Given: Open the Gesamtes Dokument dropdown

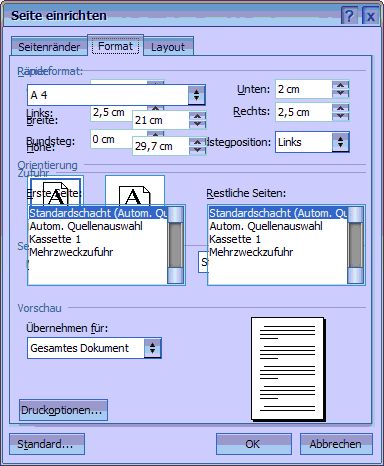Looking at the screenshot, I should [x=94, y=348].
